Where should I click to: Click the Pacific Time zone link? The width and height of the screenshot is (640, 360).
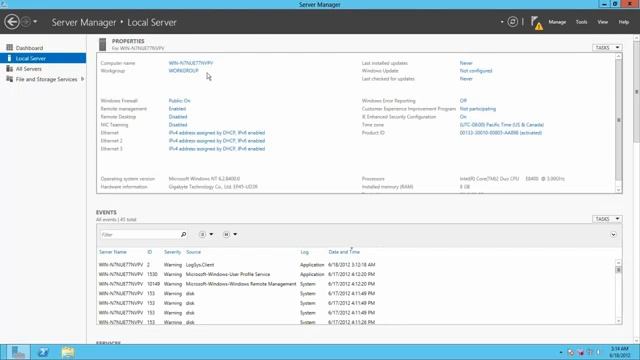click(502, 125)
